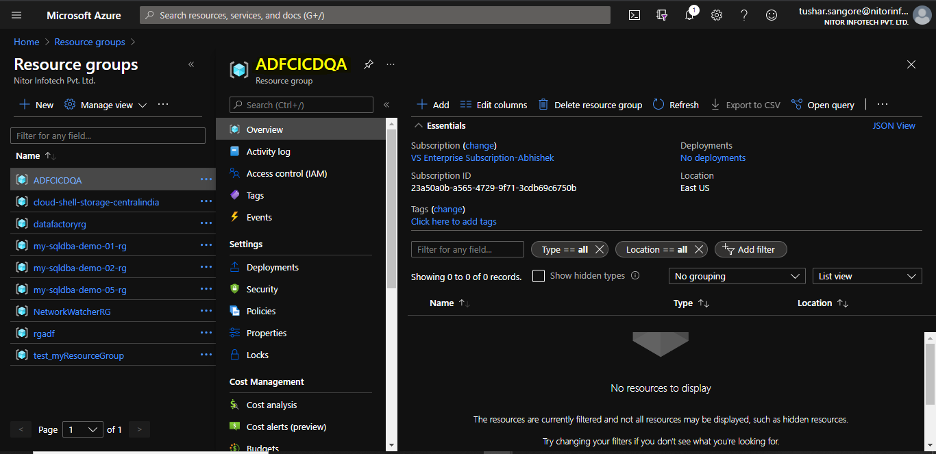Remove the Location == all filter
Viewport: 936px width, 454px height.
coord(699,249)
